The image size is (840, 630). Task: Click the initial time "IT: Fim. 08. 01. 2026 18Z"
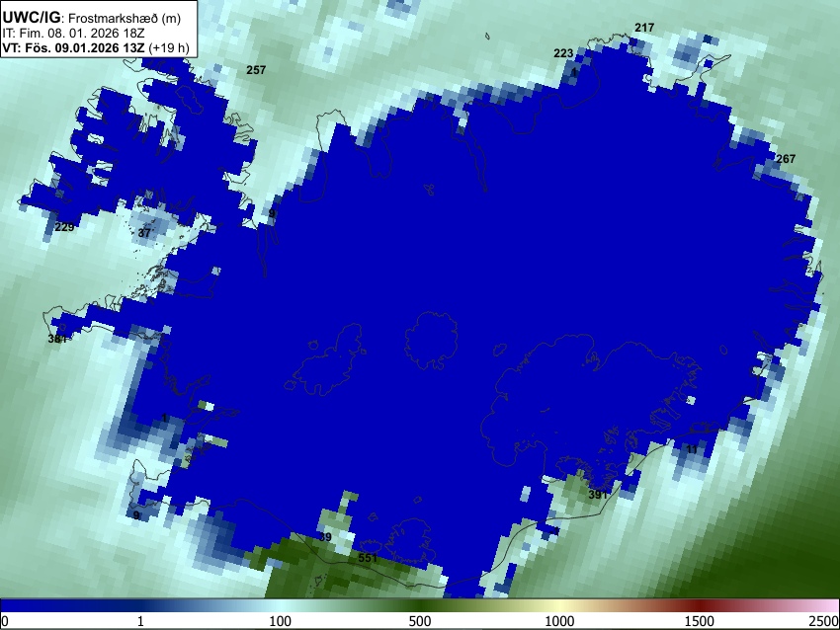73,34
